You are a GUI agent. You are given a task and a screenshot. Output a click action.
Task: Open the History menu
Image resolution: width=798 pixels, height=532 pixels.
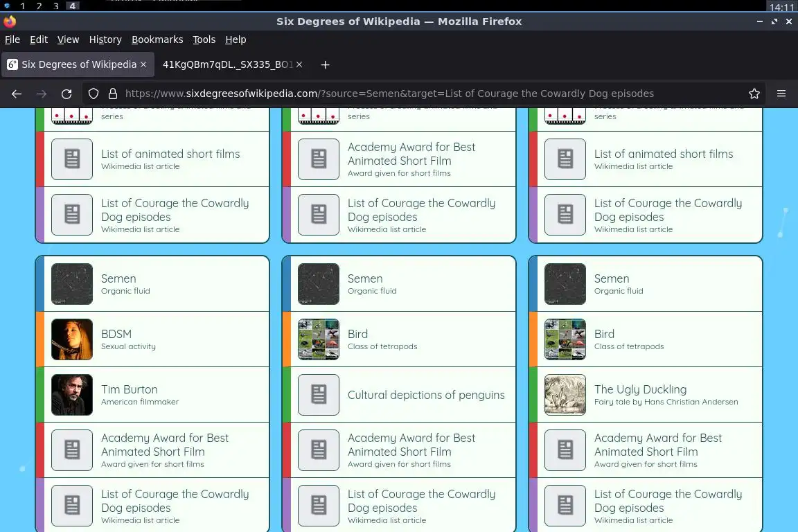point(105,39)
